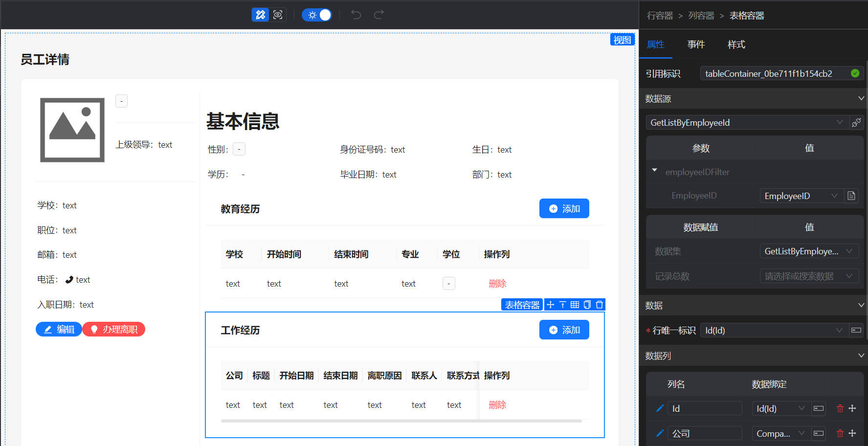Click 删除 in the 工作经历 table row
The width and height of the screenshot is (868, 446).
point(497,405)
